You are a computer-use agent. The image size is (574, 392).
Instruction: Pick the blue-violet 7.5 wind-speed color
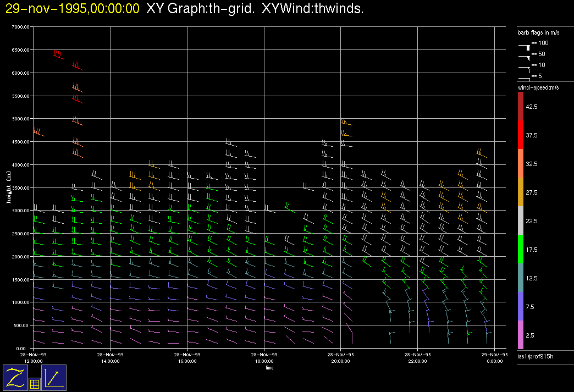(520, 306)
